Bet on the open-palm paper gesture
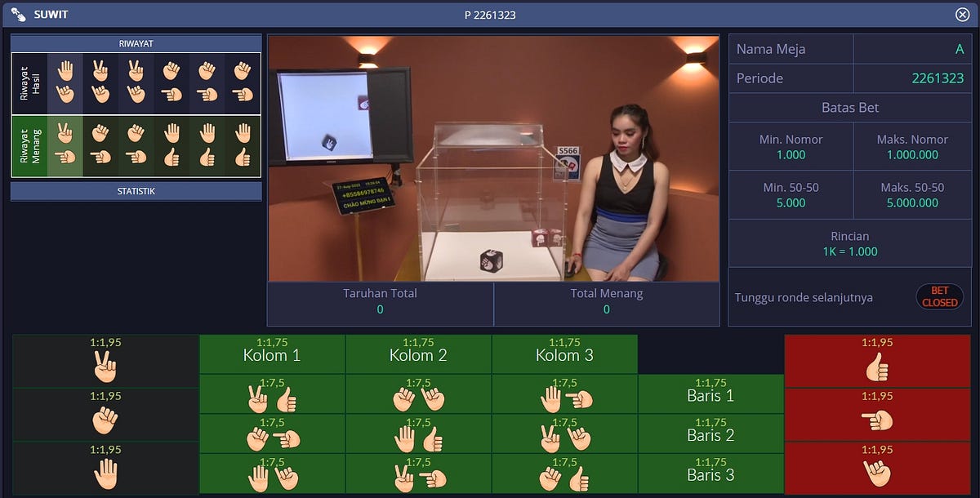Viewport: 980px width, 498px height. 105,472
